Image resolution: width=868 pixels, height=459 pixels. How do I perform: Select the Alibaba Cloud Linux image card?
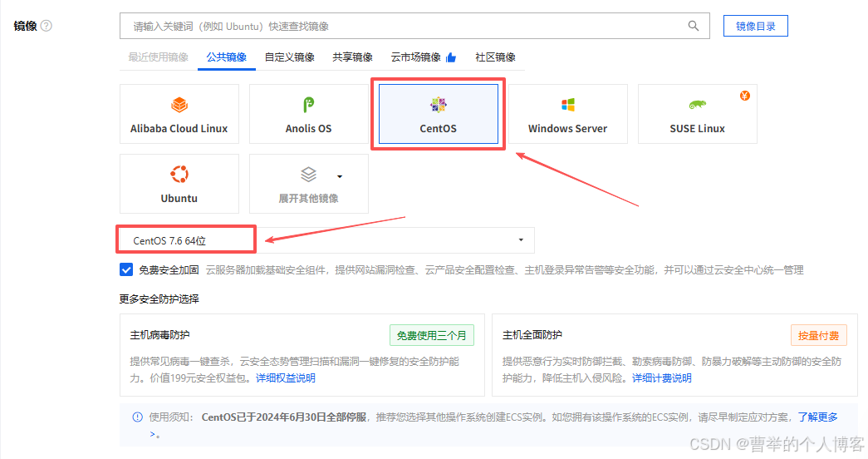coord(179,114)
